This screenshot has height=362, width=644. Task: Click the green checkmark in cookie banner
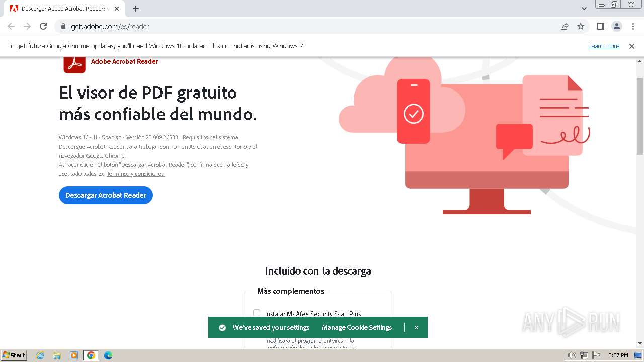(222, 327)
